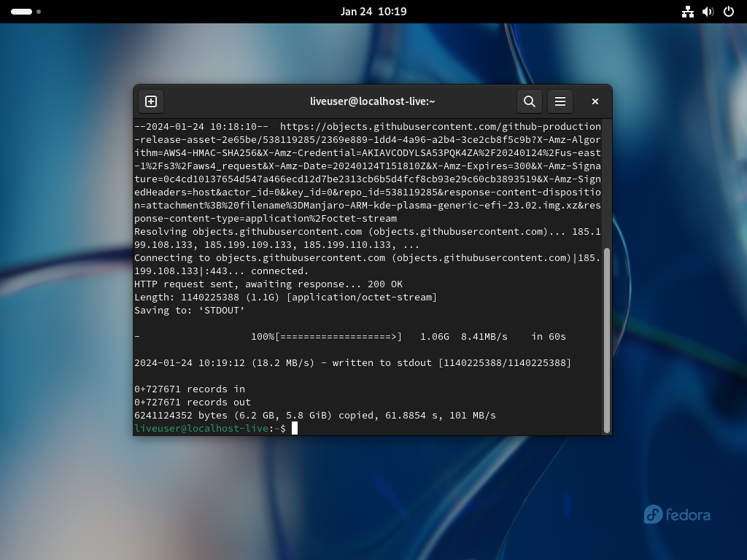747x560 pixels.
Task: Click '0+727671 records in' line
Action: tap(190, 389)
